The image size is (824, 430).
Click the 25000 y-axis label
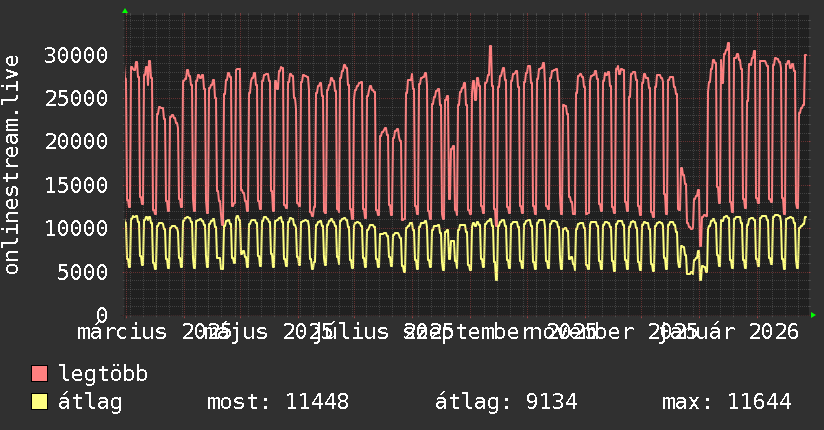point(76,98)
